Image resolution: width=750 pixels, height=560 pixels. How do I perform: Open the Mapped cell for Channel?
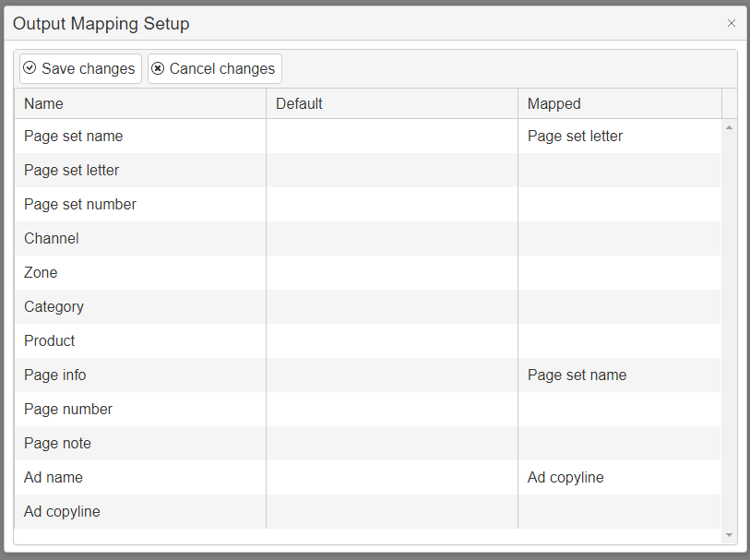point(619,239)
